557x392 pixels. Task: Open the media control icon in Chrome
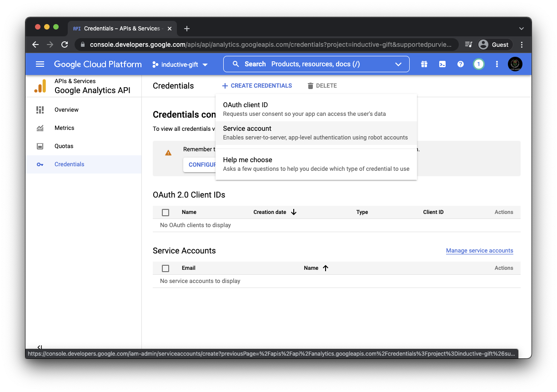pyautogui.click(x=468, y=45)
